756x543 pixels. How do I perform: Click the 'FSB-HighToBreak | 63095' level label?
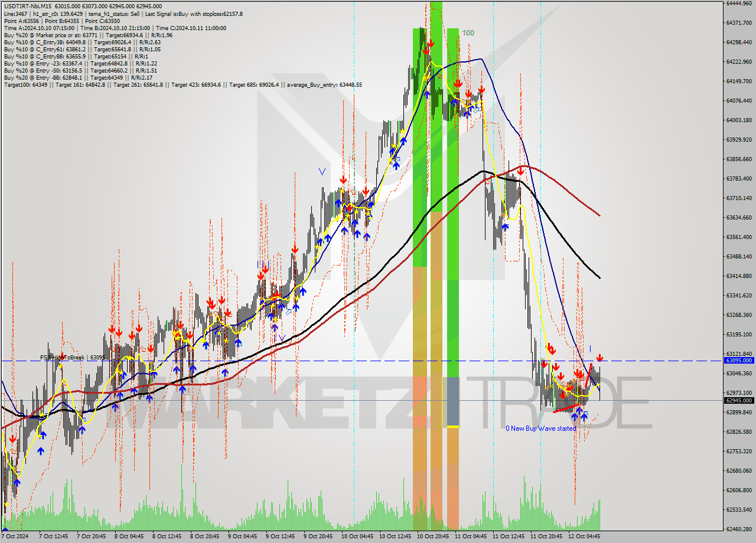pyautogui.click(x=73, y=358)
